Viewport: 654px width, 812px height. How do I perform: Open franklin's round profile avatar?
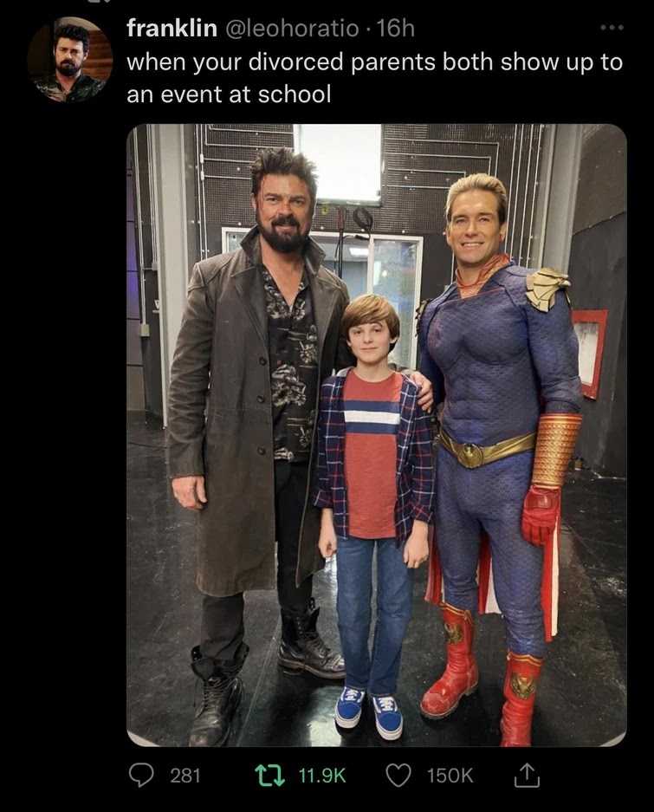(69, 60)
